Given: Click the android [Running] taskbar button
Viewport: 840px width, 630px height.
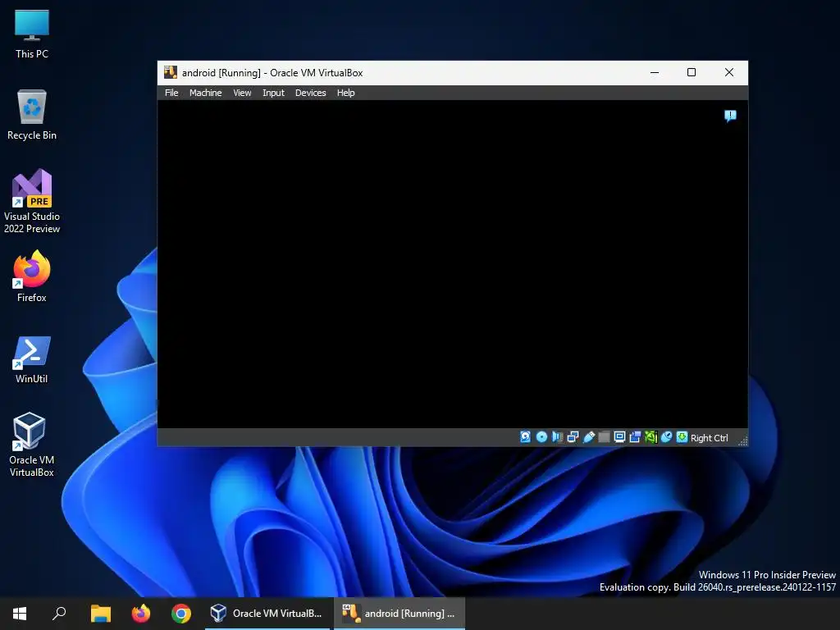Looking at the screenshot, I should point(399,614).
